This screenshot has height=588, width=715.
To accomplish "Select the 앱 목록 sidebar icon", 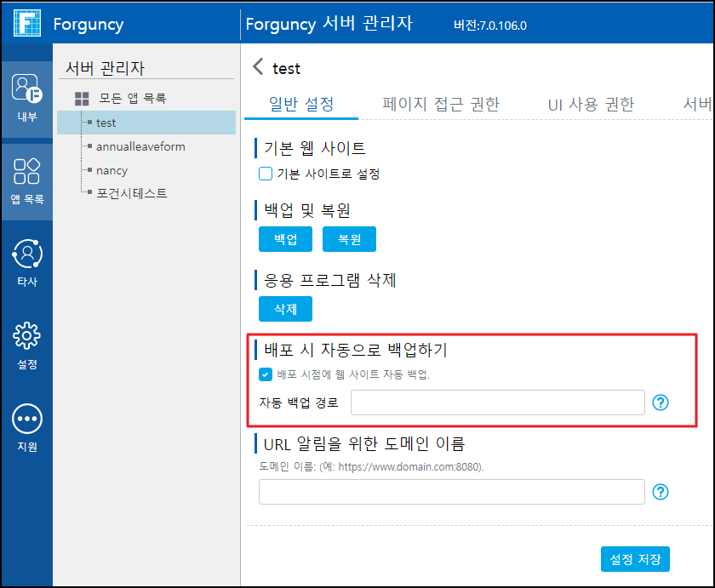I will (x=27, y=172).
